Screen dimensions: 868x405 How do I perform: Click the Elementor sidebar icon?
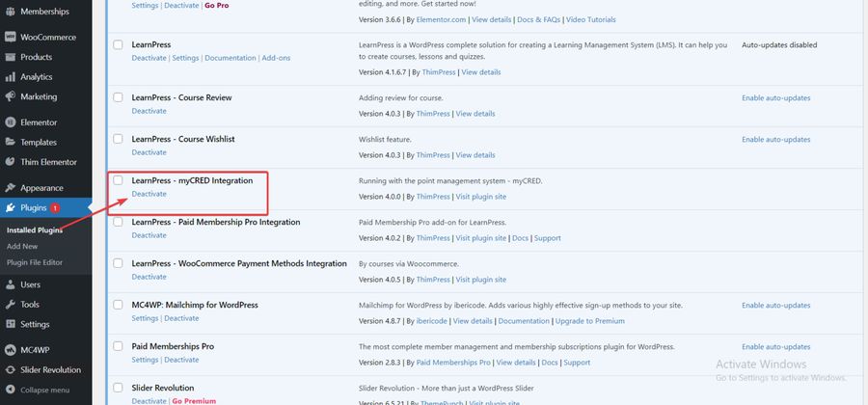pos(10,122)
